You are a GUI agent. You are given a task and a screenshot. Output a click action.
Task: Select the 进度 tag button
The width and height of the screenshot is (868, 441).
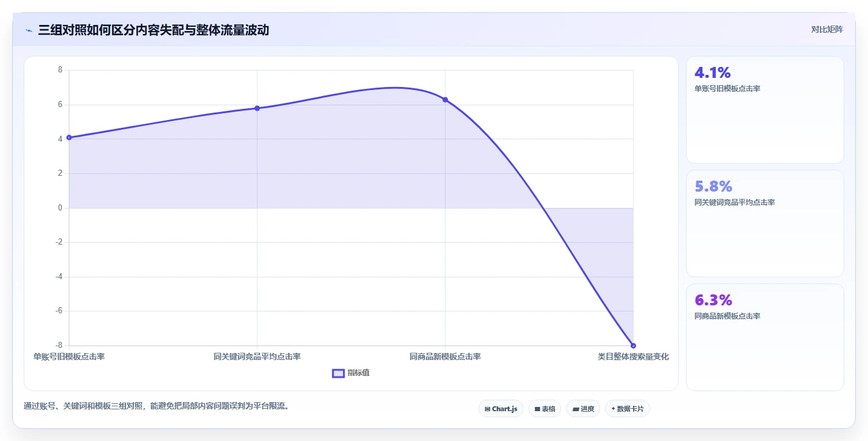coord(583,409)
